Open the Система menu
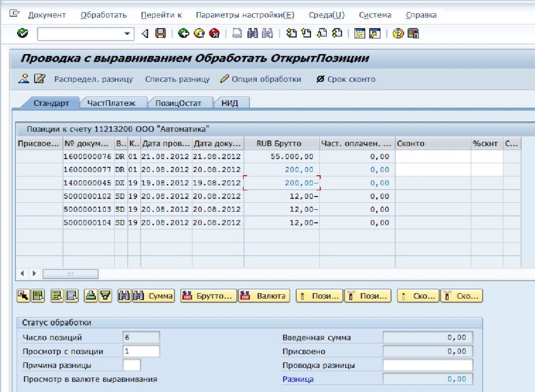535x392 pixels. [375, 14]
